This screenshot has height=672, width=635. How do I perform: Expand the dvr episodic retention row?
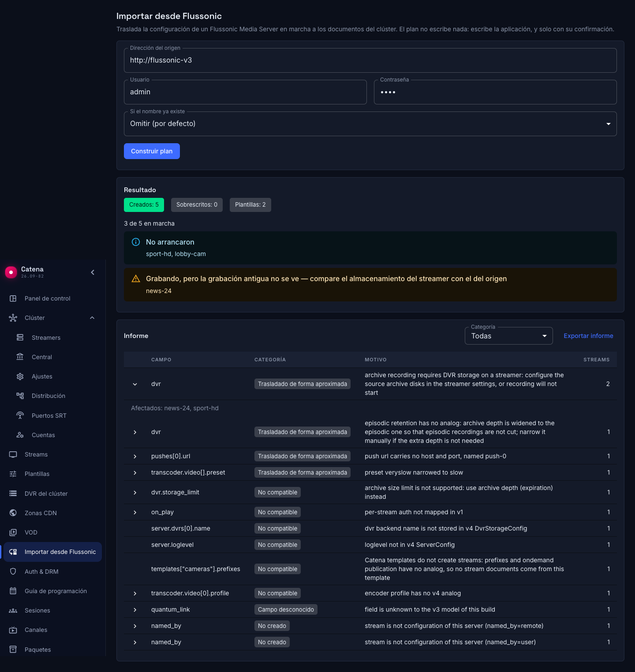pos(135,432)
